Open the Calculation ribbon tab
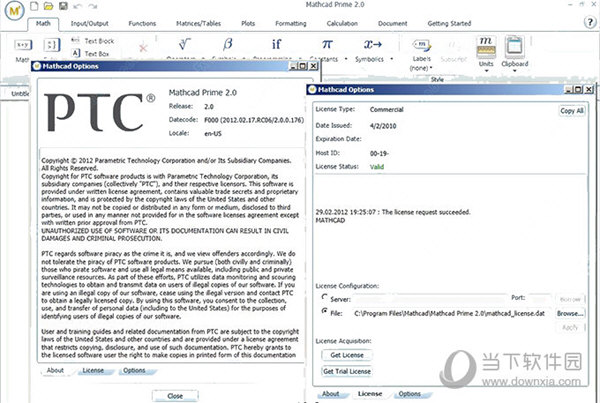Viewport: 600px width, 403px height. click(342, 23)
